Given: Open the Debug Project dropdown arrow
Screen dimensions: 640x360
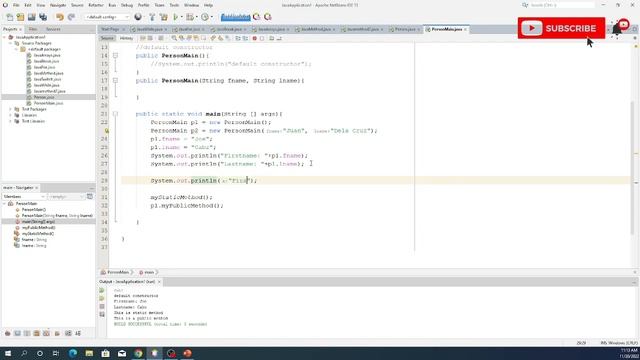Looking at the screenshot, I should point(196,17).
